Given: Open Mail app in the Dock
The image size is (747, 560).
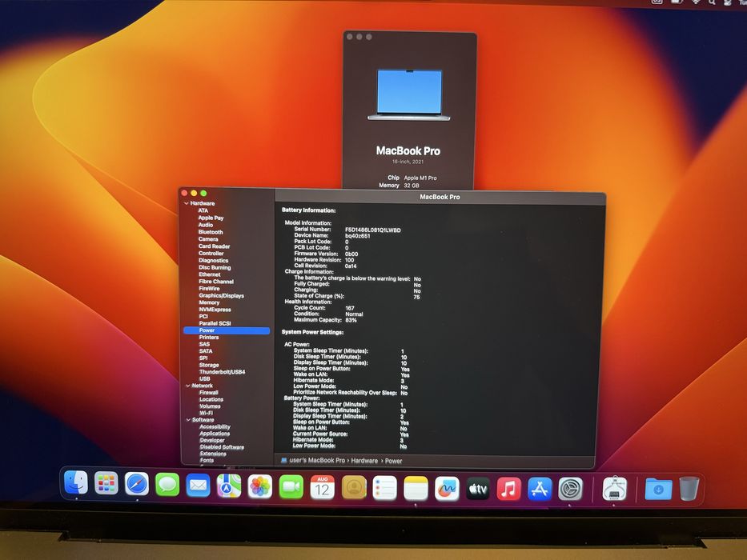Looking at the screenshot, I should [x=199, y=486].
